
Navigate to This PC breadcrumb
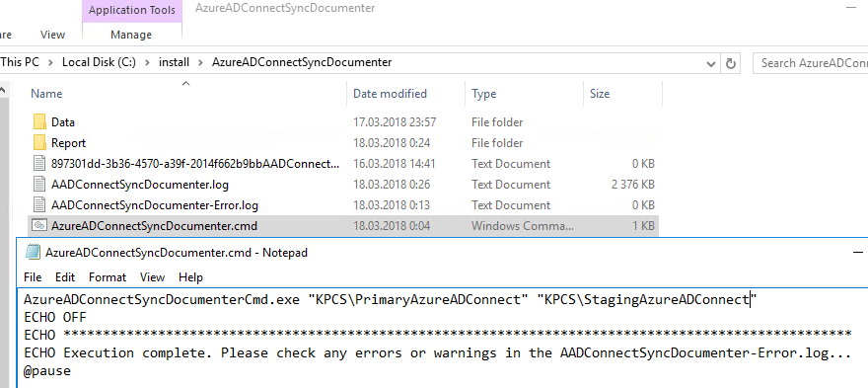click(x=20, y=62)
